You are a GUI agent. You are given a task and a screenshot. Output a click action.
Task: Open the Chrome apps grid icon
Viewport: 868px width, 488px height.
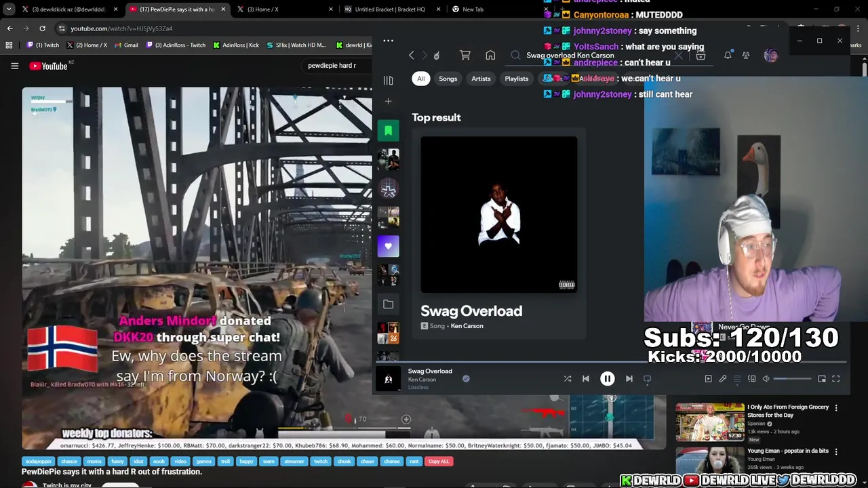(x=9, y=45)
